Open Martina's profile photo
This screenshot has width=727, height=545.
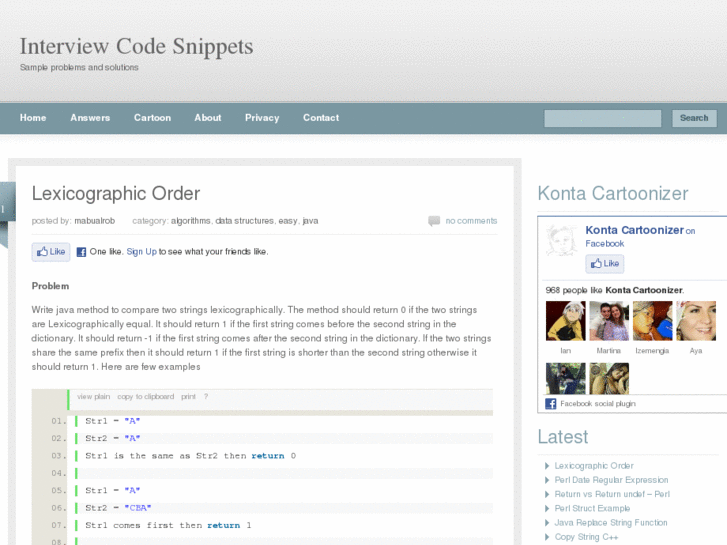tap(609, 321)
